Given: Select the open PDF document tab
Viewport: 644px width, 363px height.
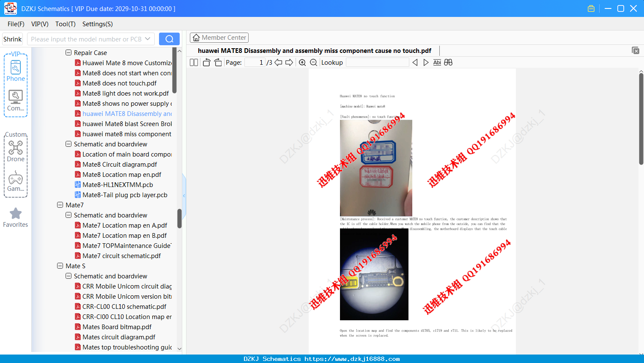Looking at the screenshot, I should click(315, 51).
